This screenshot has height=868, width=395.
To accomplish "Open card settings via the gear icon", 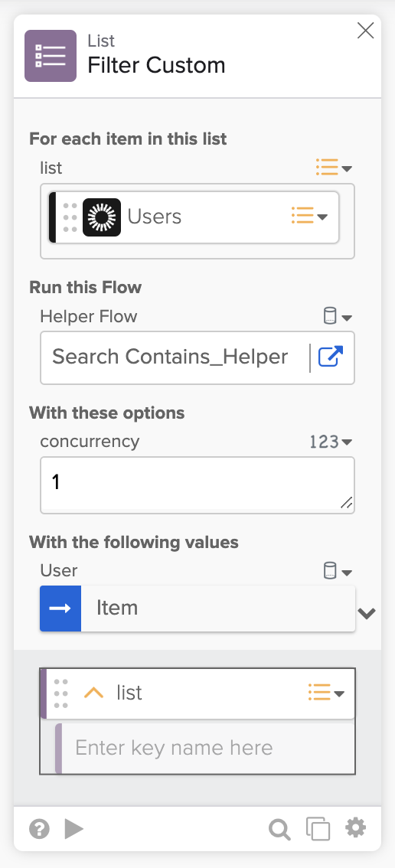I will coord(356,829).
